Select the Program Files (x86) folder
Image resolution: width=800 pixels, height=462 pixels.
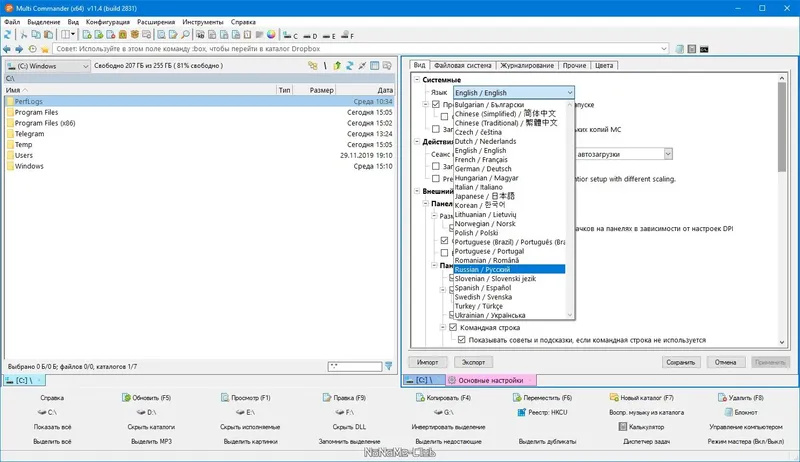[199, 123]
